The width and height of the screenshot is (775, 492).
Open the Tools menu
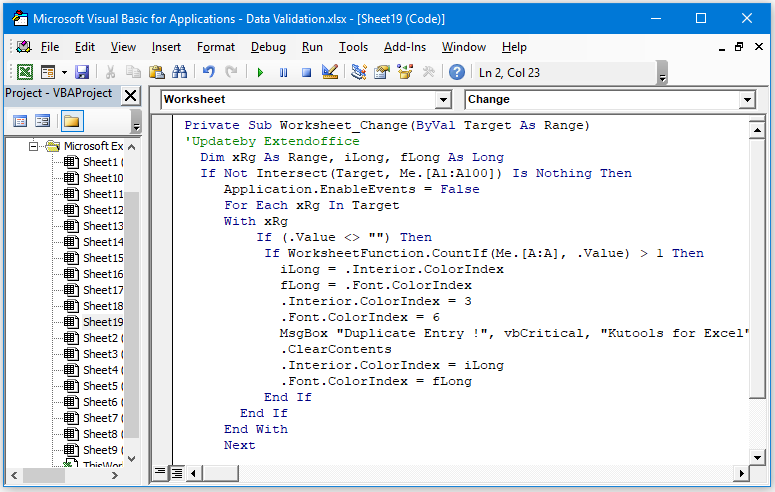353,47
